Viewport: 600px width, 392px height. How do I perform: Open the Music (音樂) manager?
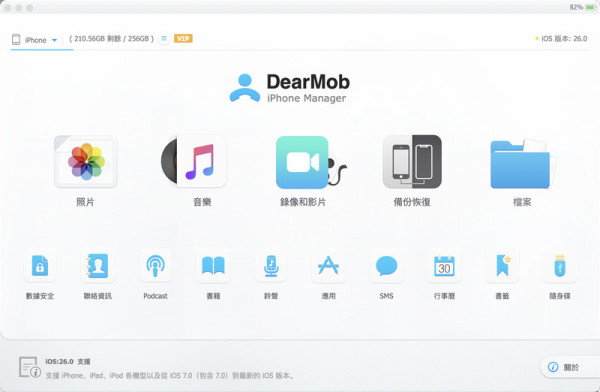click(194, 161)
